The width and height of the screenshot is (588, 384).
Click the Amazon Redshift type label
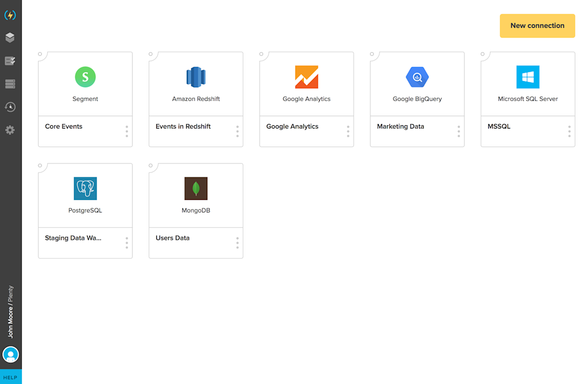click(x=196, y=99)
